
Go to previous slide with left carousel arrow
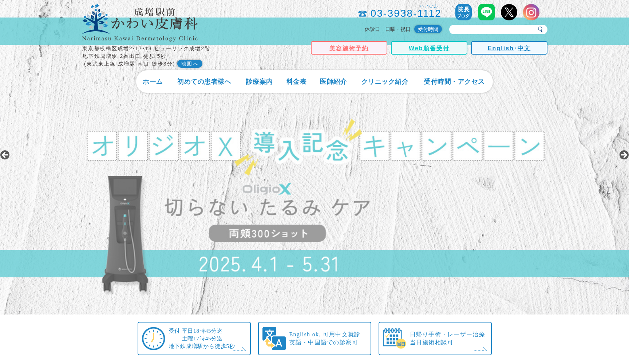(5, 155)
